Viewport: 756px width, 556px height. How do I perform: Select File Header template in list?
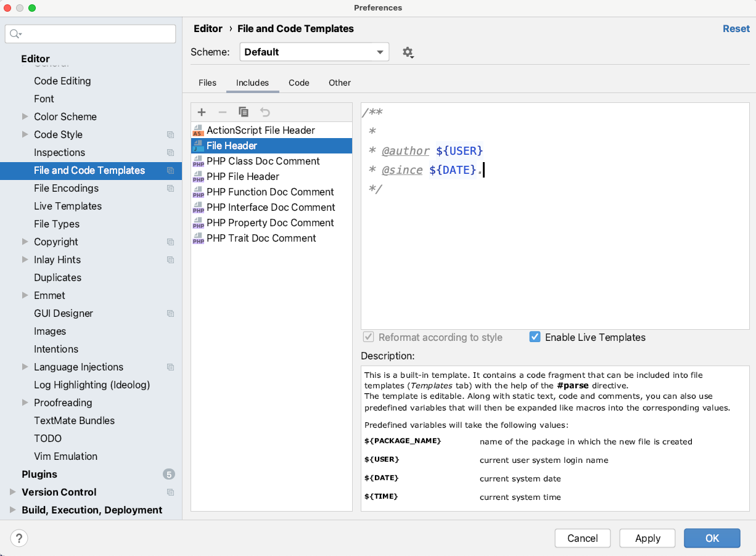point(271,145)
